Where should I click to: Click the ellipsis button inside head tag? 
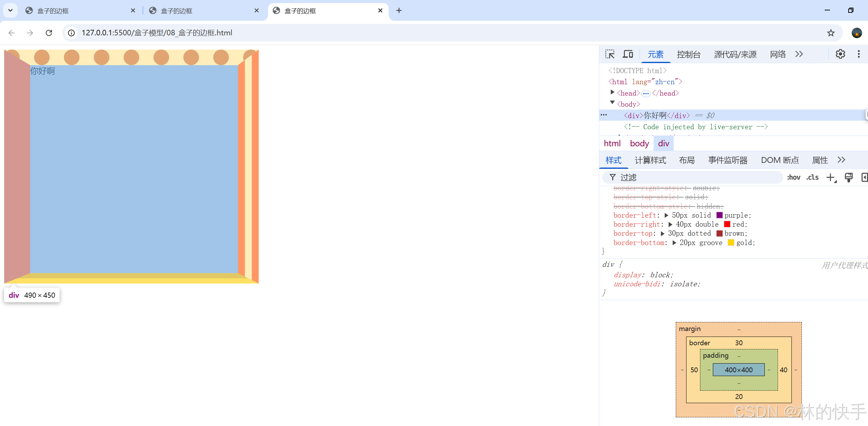(646, 94)
